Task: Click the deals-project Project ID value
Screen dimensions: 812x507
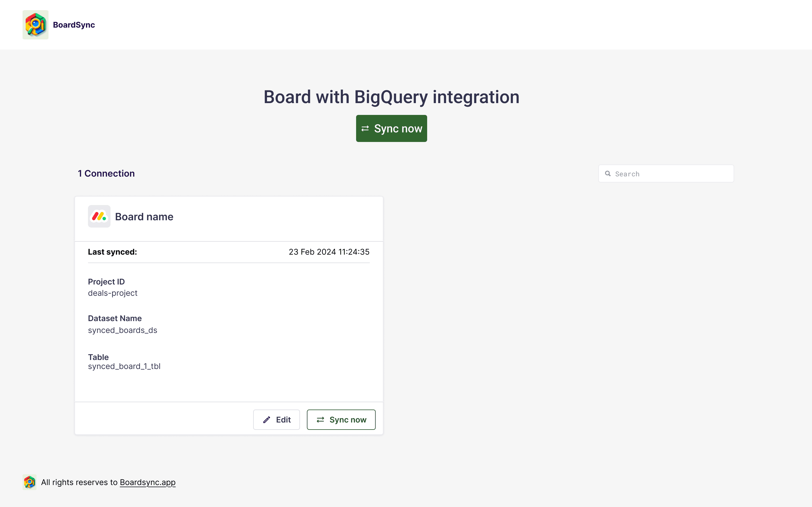Action: coord(112,293)
